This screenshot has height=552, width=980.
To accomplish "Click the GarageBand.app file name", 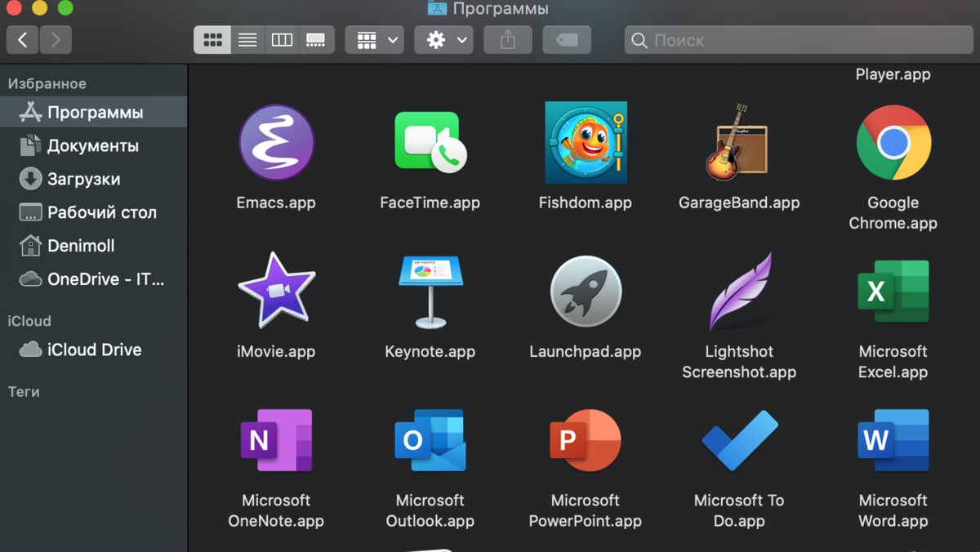I will pos(739,203).
